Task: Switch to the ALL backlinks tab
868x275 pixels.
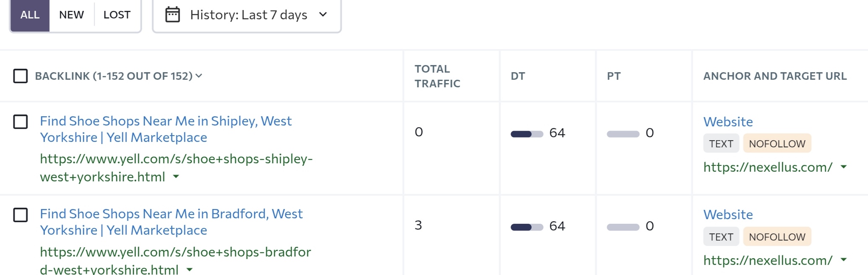Action: click(30, 15)
